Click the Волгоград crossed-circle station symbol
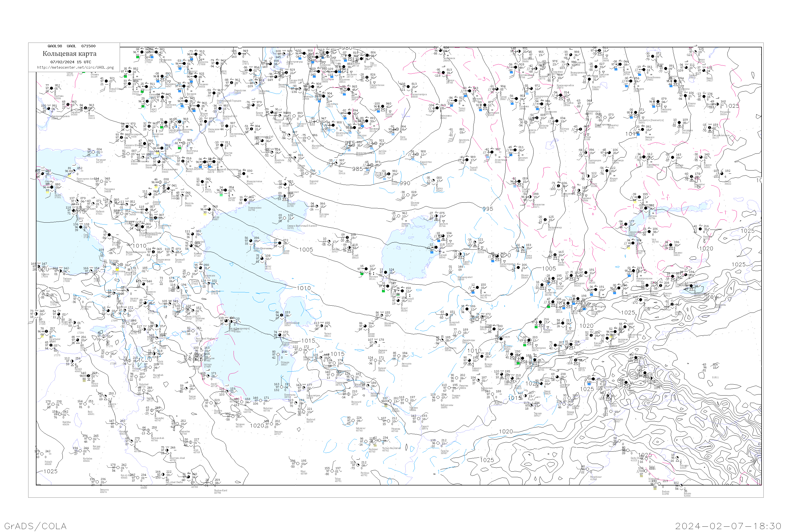Screen dimensions: 798x532 [184, 143]
